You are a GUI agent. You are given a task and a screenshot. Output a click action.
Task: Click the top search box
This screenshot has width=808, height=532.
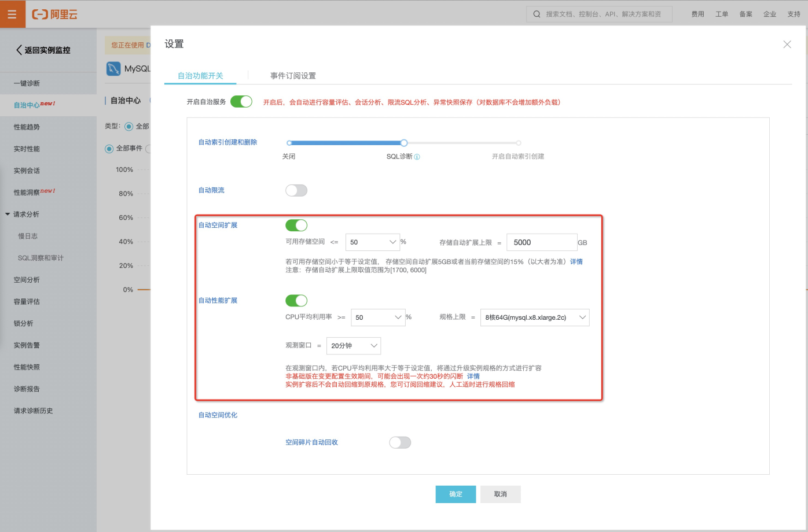point(600,14)
